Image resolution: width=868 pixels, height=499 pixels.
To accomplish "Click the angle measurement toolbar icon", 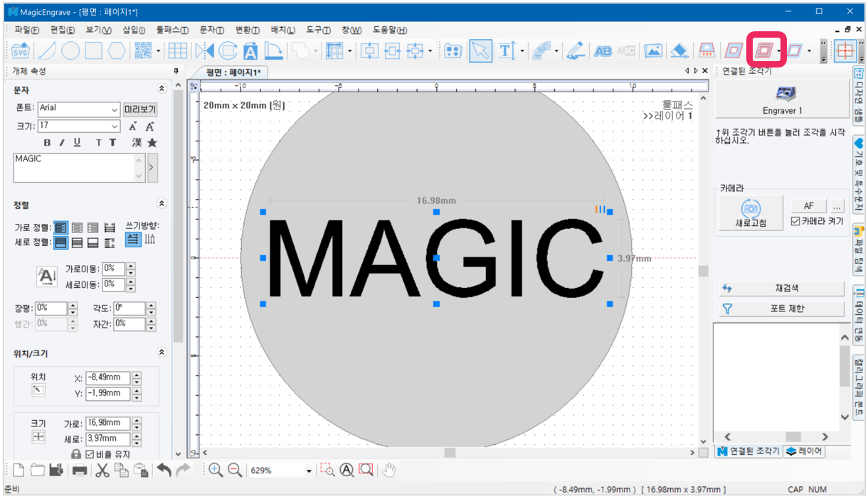I will pos(275,50).
